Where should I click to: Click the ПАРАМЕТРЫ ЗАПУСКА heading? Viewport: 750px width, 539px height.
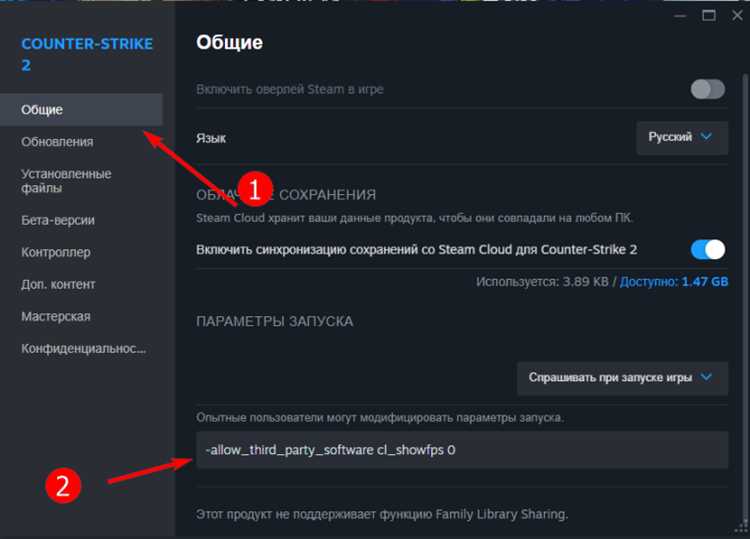click(x=275, y=321)
